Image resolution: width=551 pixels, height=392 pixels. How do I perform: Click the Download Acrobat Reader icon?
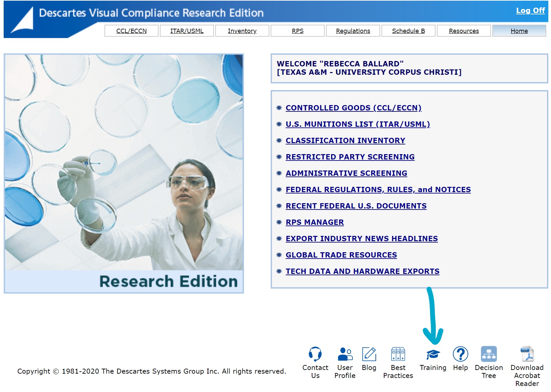point(527,354)
